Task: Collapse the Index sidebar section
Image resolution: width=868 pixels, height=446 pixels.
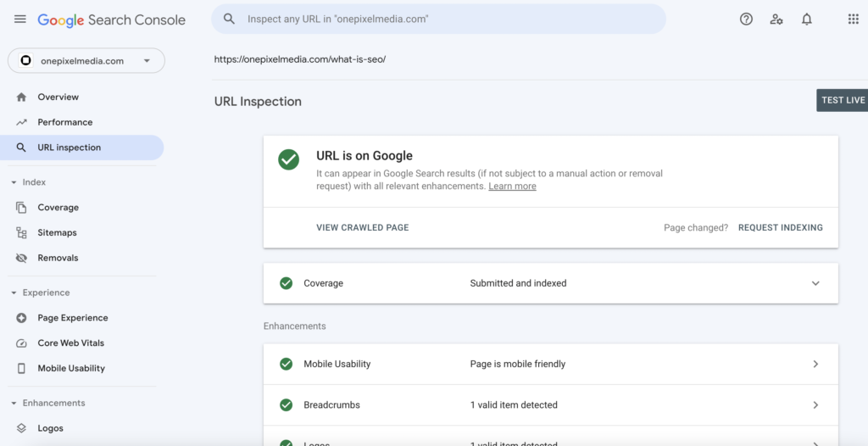Action: [14, 182]
